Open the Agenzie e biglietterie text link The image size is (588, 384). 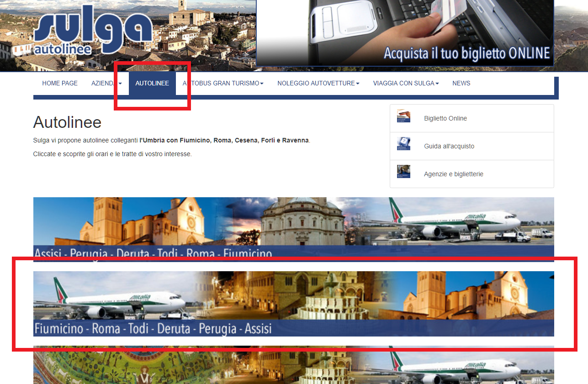453,174
